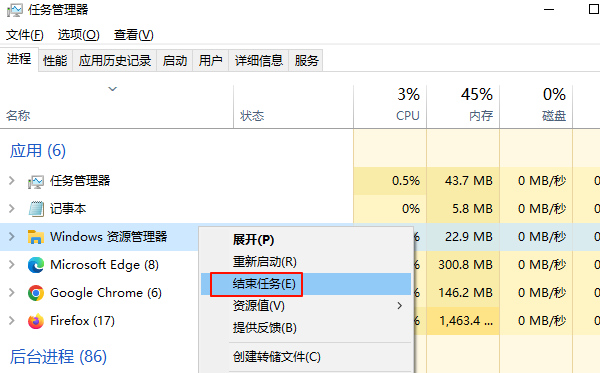Click the 记事本 notepad icon

[36, 209]
